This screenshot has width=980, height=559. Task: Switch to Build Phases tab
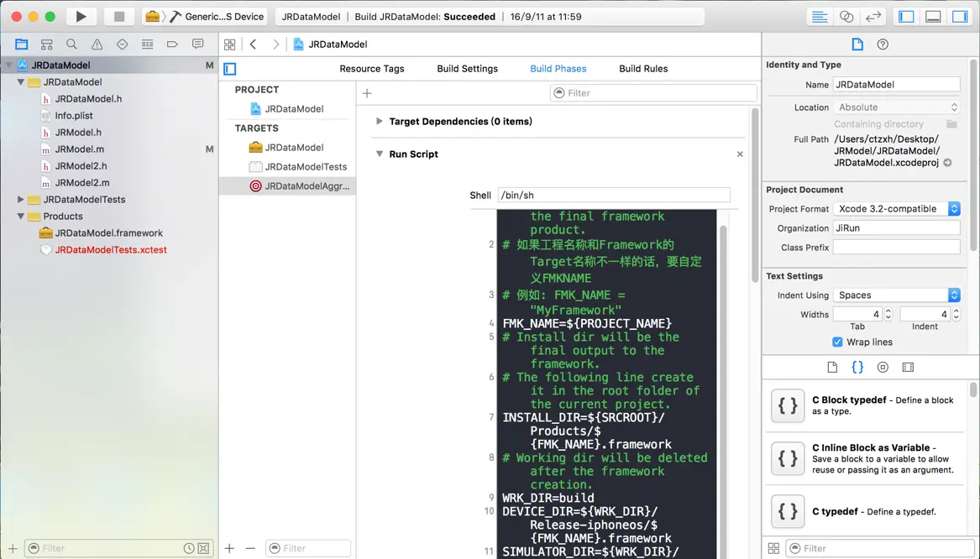pyautogui.click(x=558, y=69)
